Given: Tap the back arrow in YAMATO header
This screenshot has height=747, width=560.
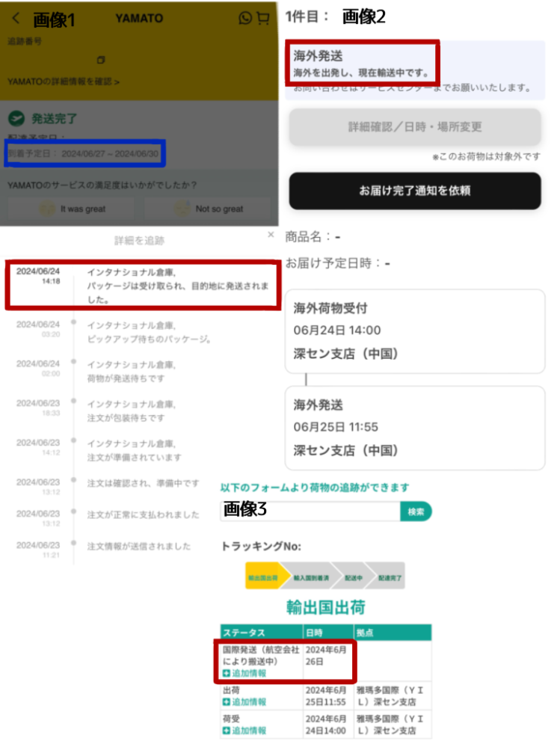Looking at the screenshot, I should tap(16, 18).
